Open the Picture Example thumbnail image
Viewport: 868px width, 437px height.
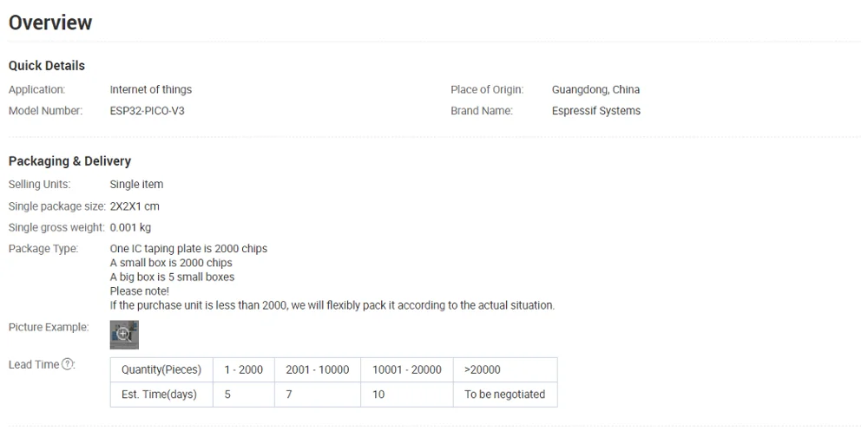click(124, 335)
